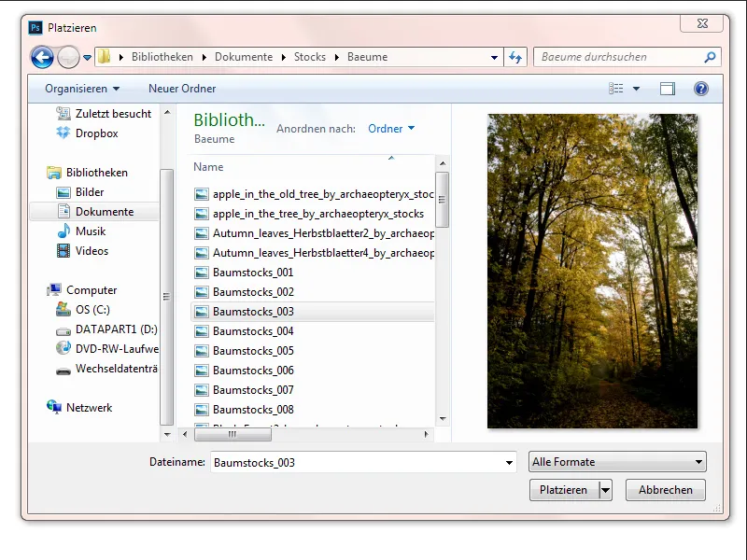Select Bibliotheken in the navigation pane
The height and width of the screenshot is (560, 747).
click(x=87, y=173)
